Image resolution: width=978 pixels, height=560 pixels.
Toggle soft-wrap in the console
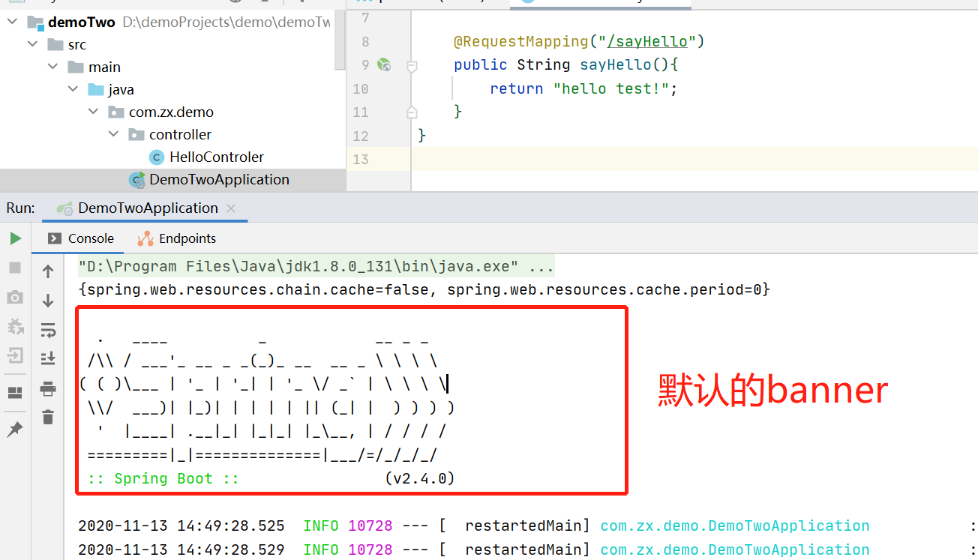48,330
